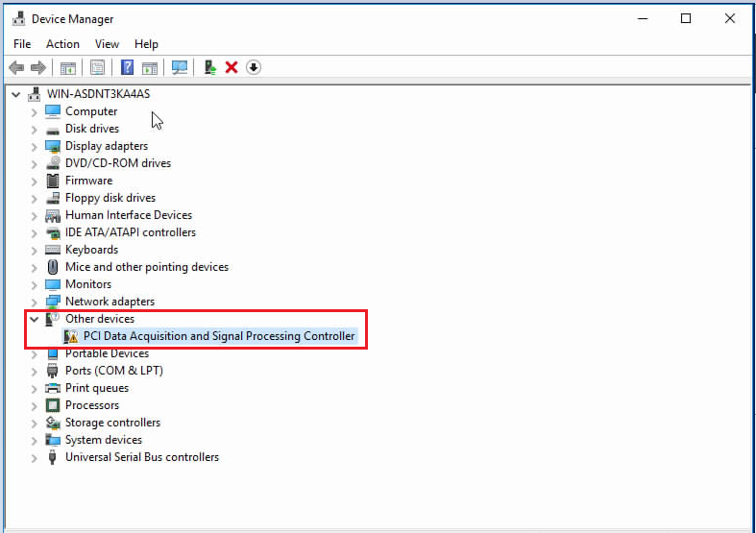Click Show/Hide Console Tree toolbar icon
The image size is (756, 533).
point(68,68)
